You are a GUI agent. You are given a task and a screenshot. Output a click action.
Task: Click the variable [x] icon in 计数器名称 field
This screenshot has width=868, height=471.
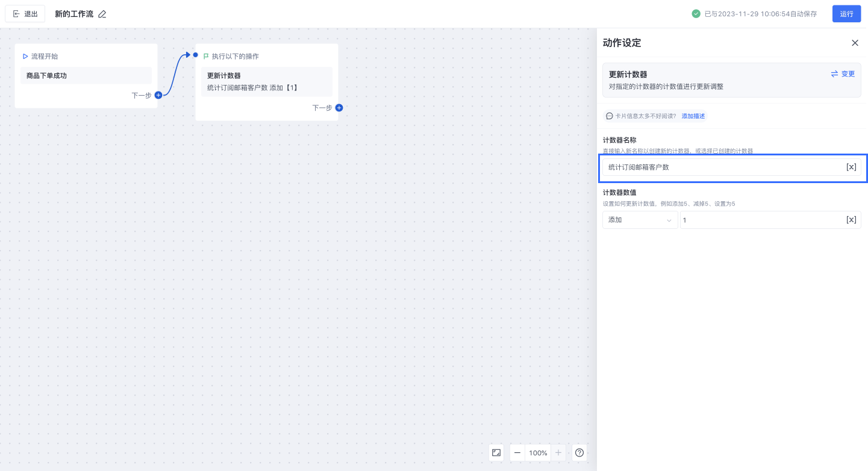point(851,167)
